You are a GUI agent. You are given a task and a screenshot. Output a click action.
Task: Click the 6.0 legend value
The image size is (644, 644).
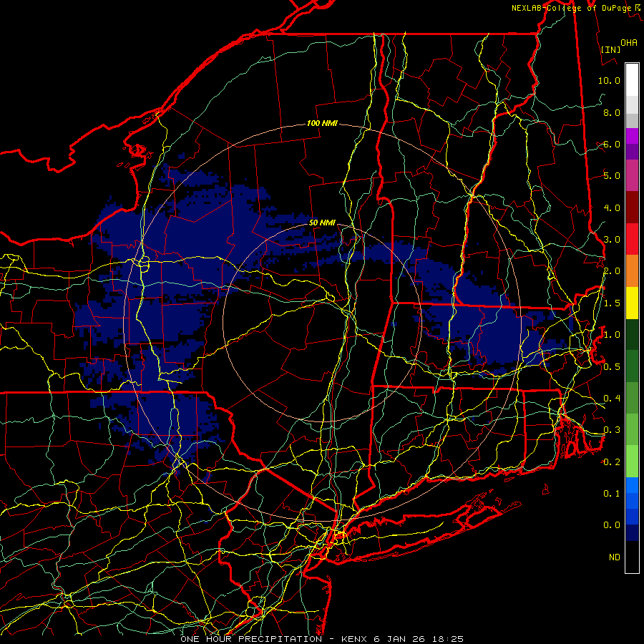click(612, 144)
